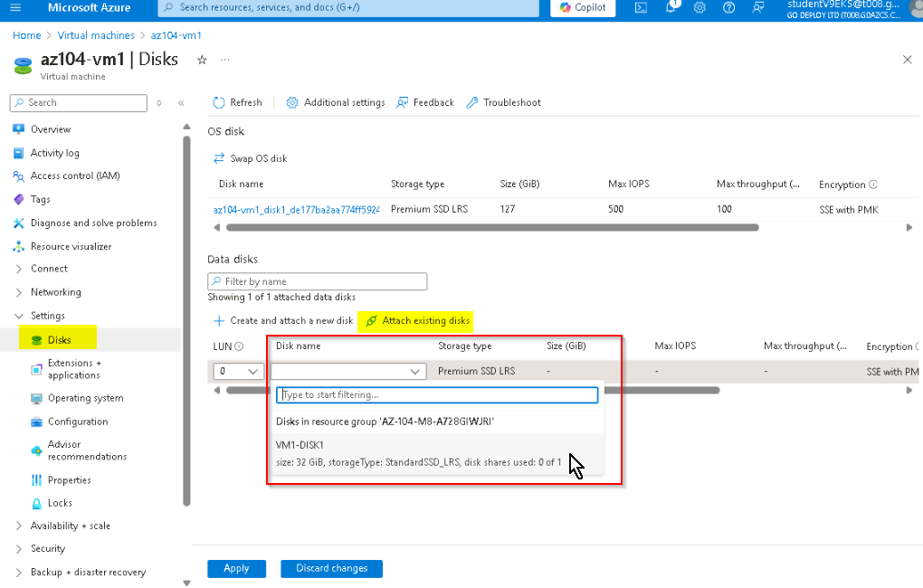Expand the Security section
This screenshot has width=923, height=588.
(x=48, y=549)
